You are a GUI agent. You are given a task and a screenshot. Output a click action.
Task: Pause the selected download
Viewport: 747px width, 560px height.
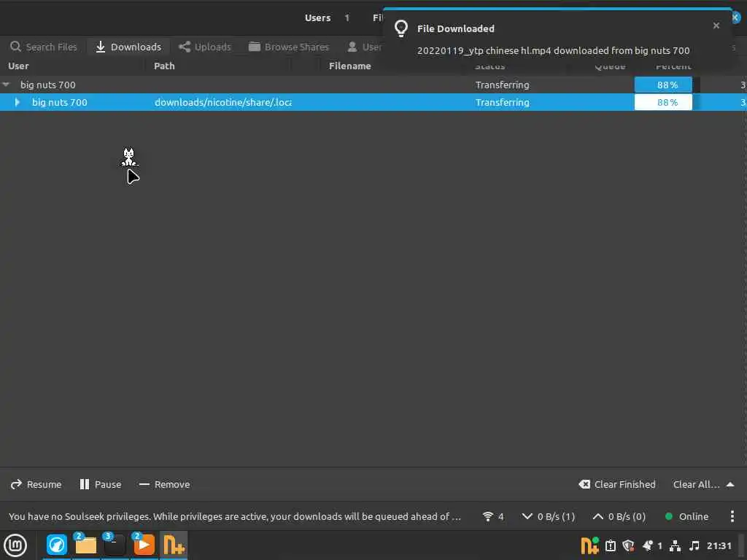click(101, 484)
